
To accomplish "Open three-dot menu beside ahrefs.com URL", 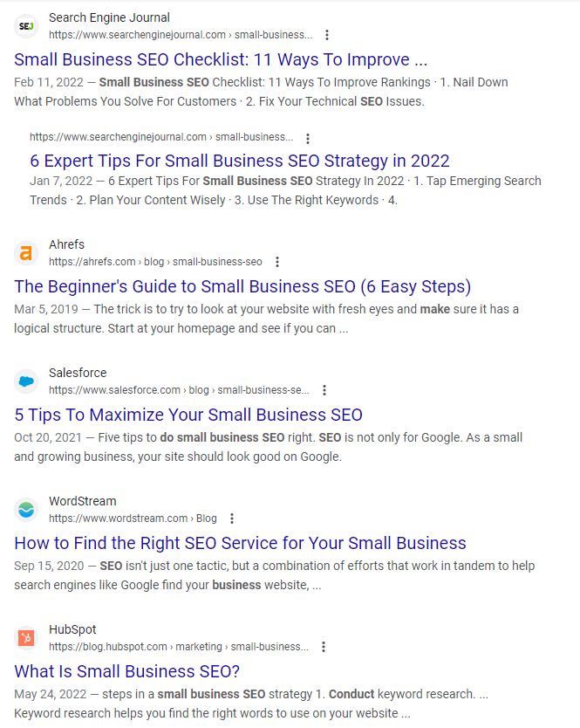I will 277,262.
